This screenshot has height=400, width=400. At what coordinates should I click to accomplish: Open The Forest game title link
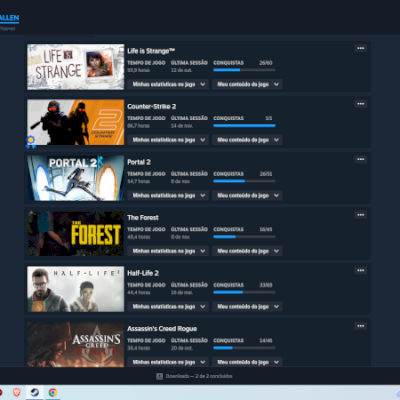pos(143,218)
